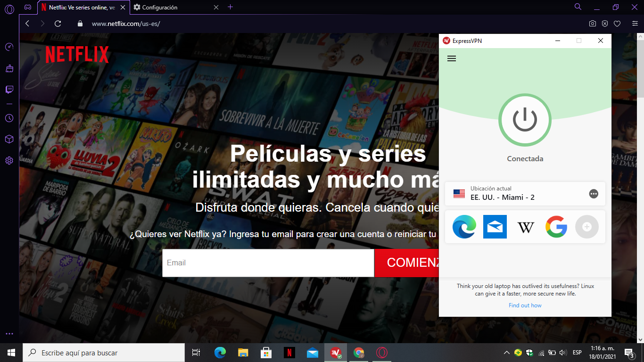The height and width of the screenshot is (362, 644).
Task: Launch the Mail shortcut in ExpressVPN
Action: [x=495, y=227]
